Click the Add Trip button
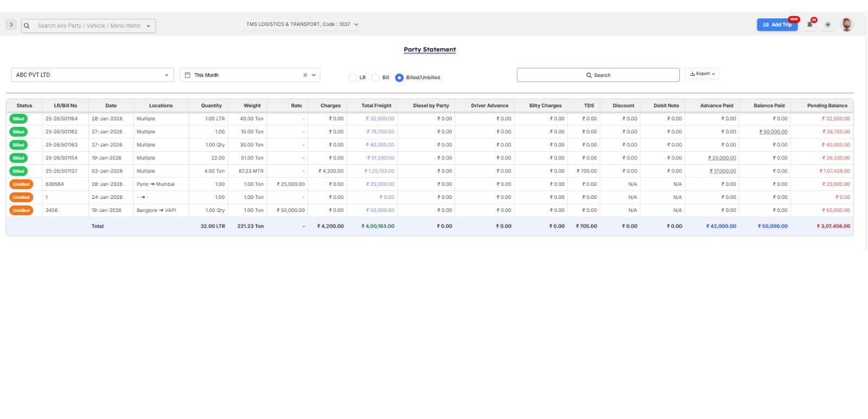The image size is (868, 419). click(x=777, y=25)
